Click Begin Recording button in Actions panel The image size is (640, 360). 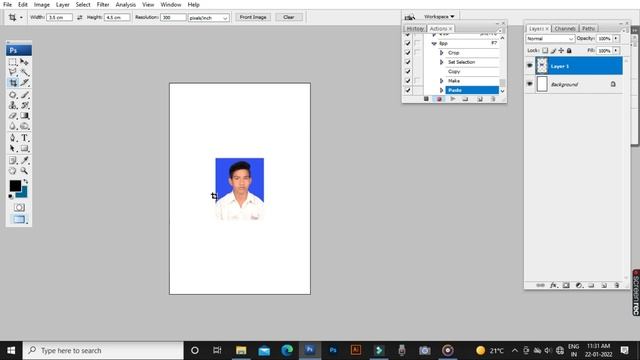(439, 99)
